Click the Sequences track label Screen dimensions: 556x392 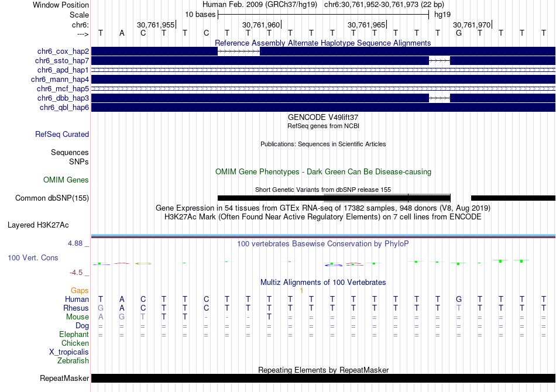(x=70, y=152)
